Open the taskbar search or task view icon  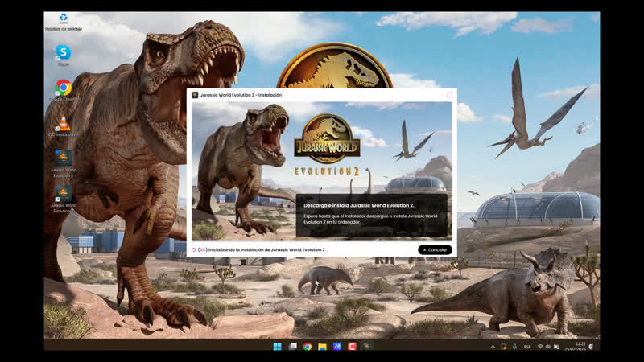pyautogui.click(x=292, y=347)
